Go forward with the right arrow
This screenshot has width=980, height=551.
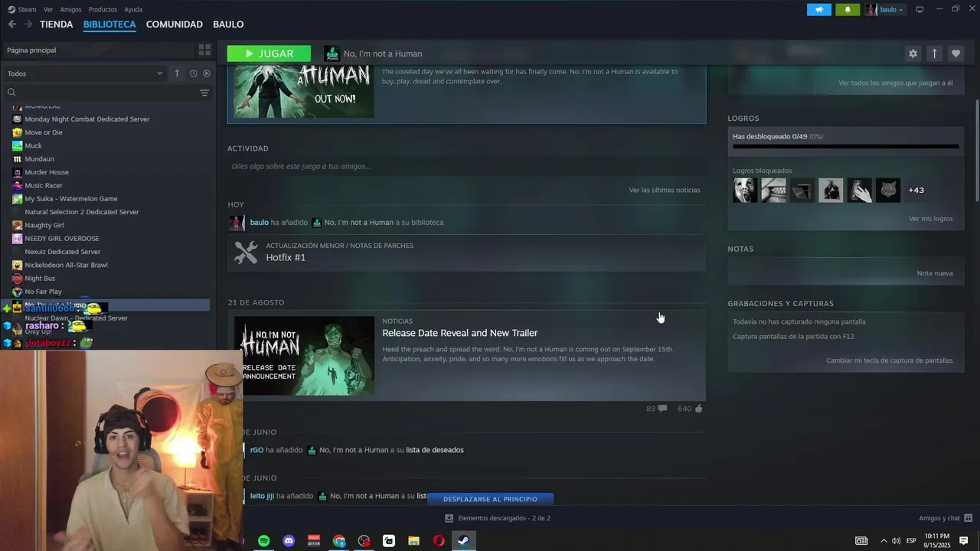pyautogui.click(x=28, y=24)
